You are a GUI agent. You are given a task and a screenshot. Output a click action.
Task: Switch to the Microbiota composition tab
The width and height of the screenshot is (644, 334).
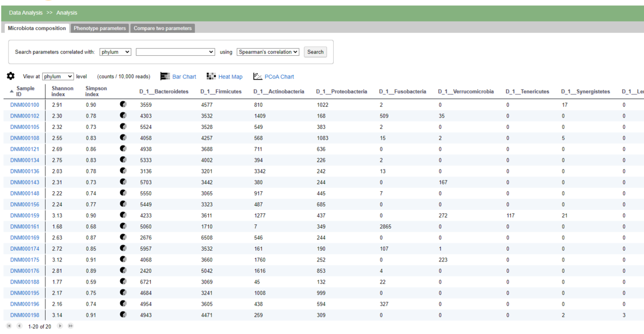tap(36, 28)
